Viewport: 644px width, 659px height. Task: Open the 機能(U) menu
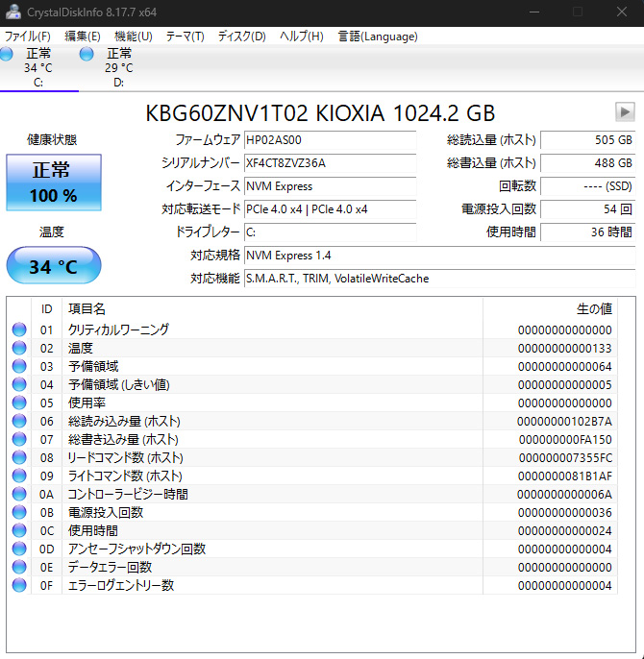pyautogui.click(x=133, y=37)
